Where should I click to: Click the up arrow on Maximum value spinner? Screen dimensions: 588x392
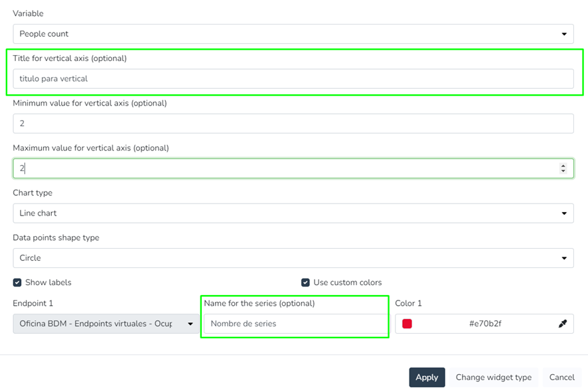(563, 166)
